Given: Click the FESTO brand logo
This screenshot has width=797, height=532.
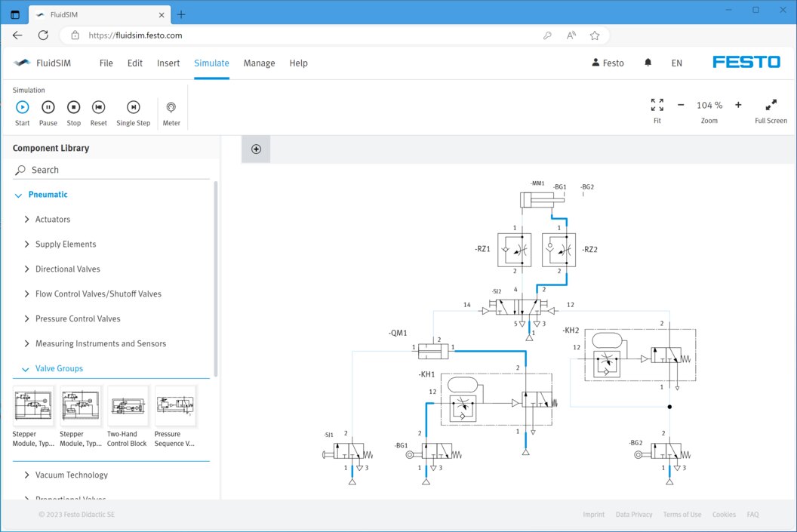Looking at the screenshot, I should tap(746, 62).
